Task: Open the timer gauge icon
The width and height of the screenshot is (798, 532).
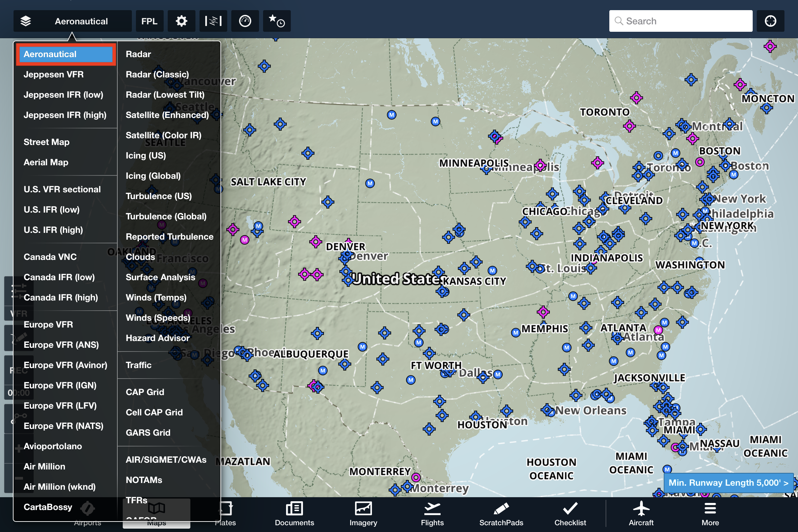Action: pos(245,21)
